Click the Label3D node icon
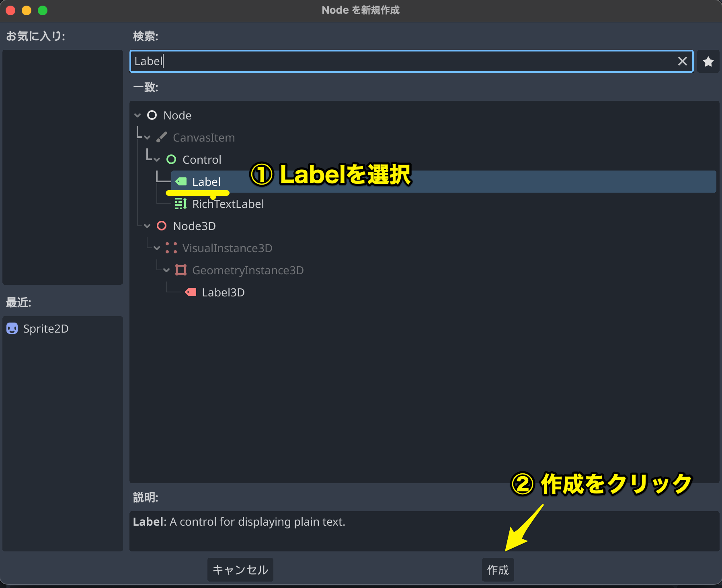722x588 pixels. pos(191,292)
